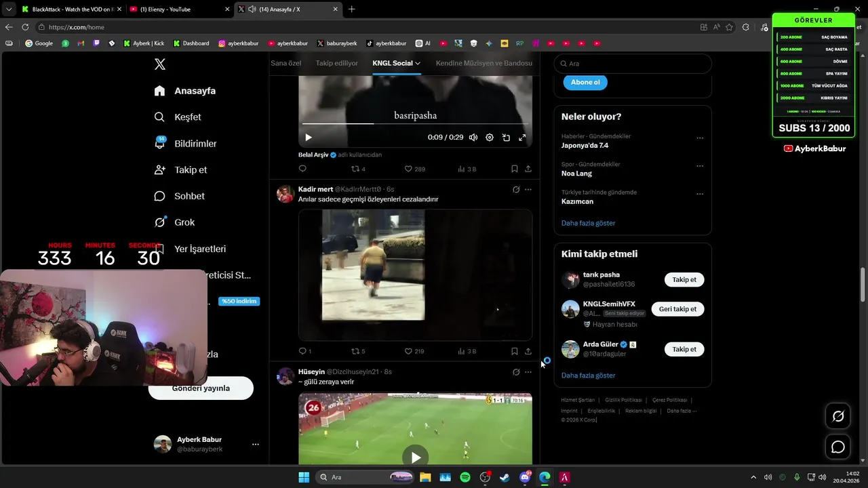
Task: Pause or play the basripasha video
Action: 308,138
